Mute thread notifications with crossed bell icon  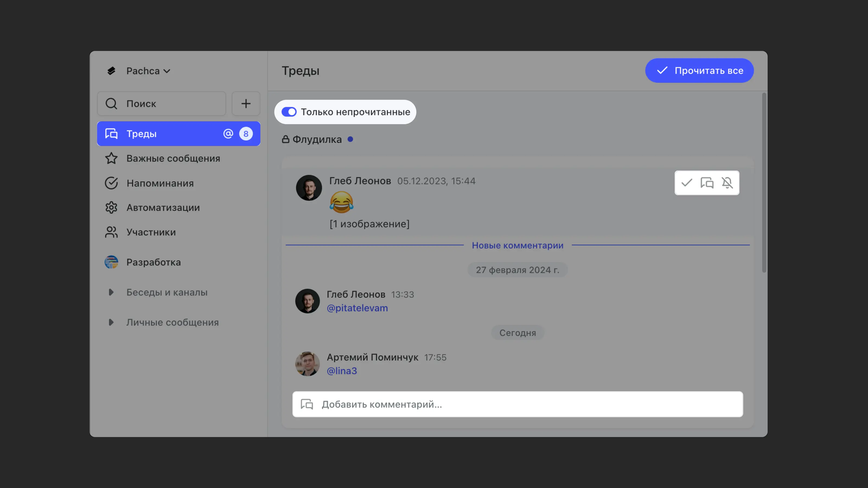click(x=727, y=183)
